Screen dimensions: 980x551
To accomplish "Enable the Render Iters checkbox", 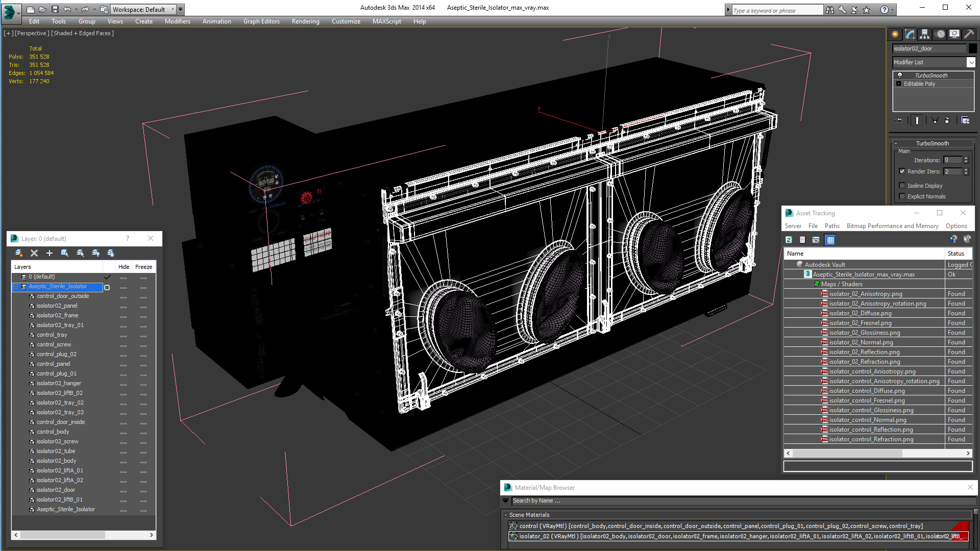I will (x=902, y=171).
